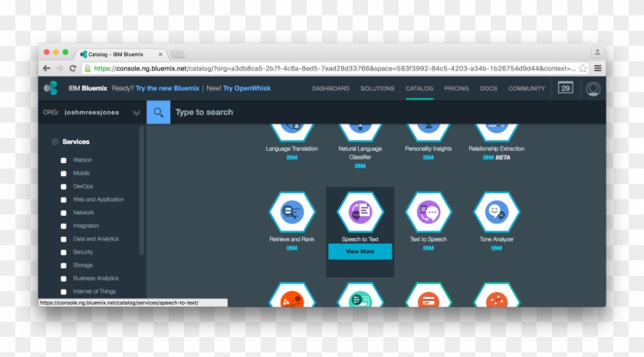Viewport: 644px width, 357px height.
Task: Follow the Try the new Bluemix link
Action: [167, 88]
